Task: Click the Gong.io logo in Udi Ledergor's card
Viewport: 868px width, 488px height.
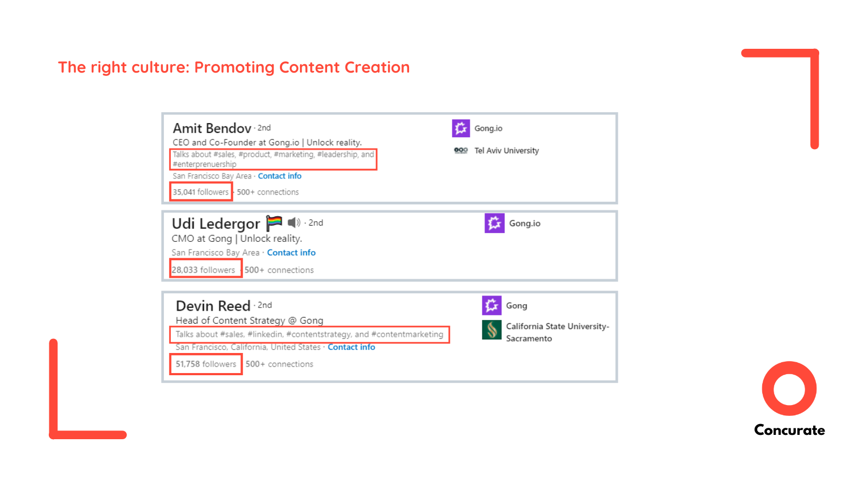Action: (494, 223)
